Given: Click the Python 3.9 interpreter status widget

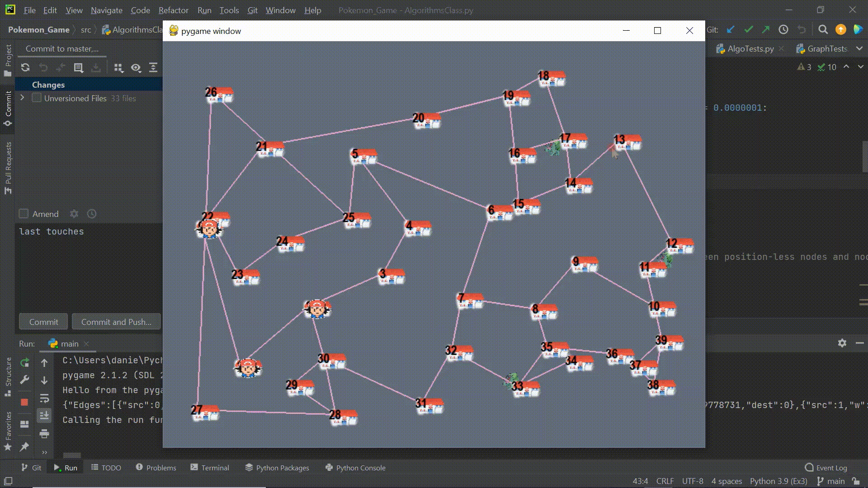Looking at the screenshot, I should [778, 481].
